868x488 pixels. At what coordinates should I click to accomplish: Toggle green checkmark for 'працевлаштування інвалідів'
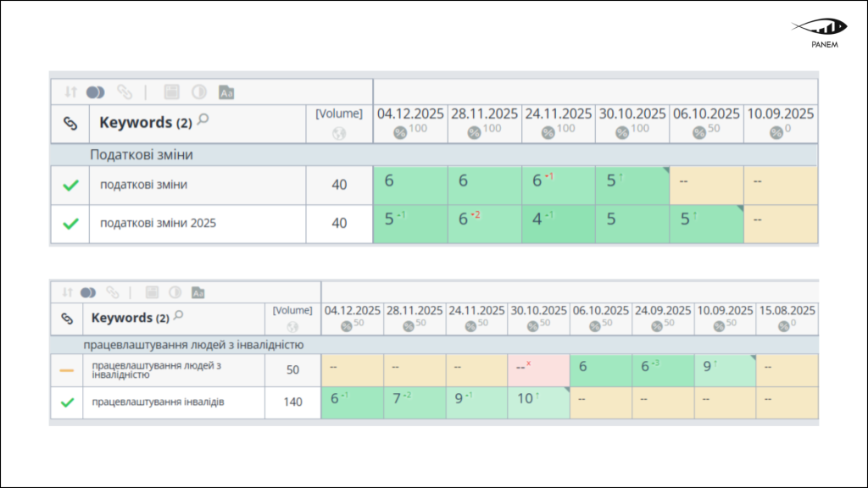point(67,402)
